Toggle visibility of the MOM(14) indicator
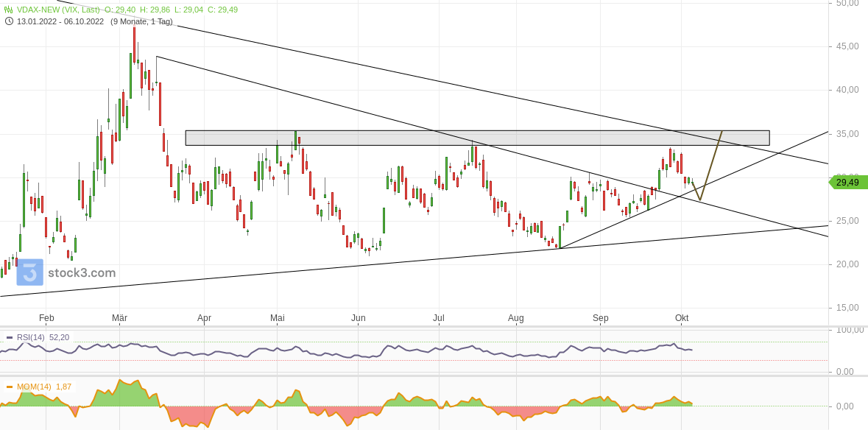Viewport: 868px width, 430px height. click(10, 386)
